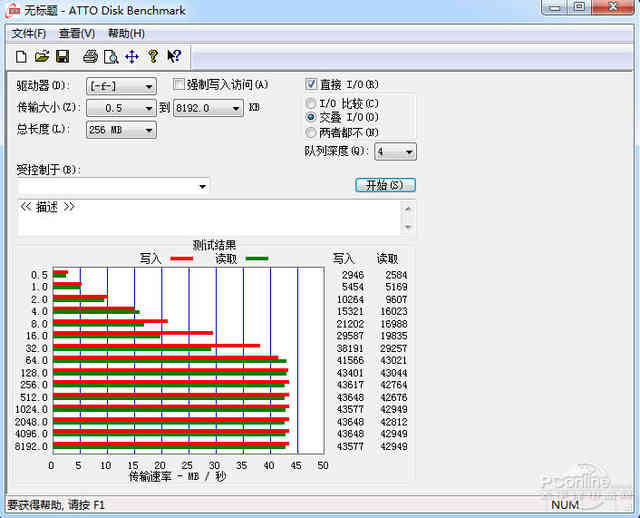The height and width of the screenshot is (518, 640).
Task: Open About via yellow question mark icon
Action: tap(153, 56)
